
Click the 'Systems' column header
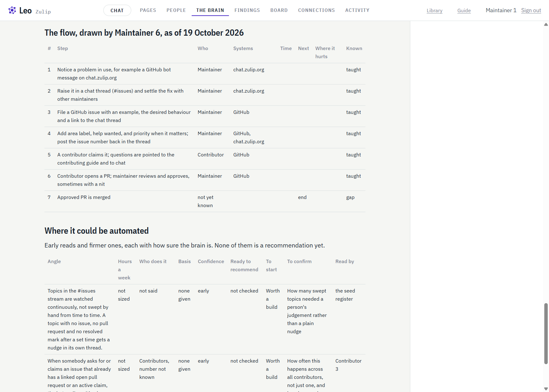[243, 48]
